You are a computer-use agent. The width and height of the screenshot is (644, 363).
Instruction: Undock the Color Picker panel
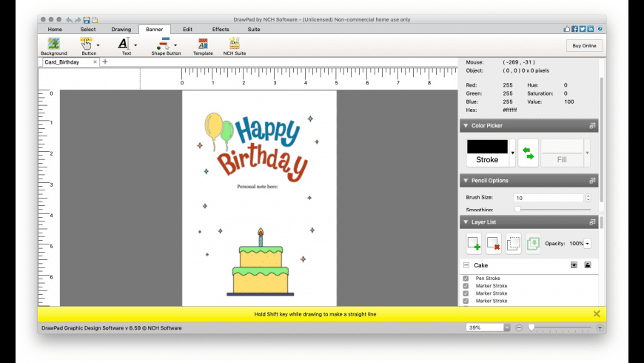pyautogui.click(x=592, y=125)
